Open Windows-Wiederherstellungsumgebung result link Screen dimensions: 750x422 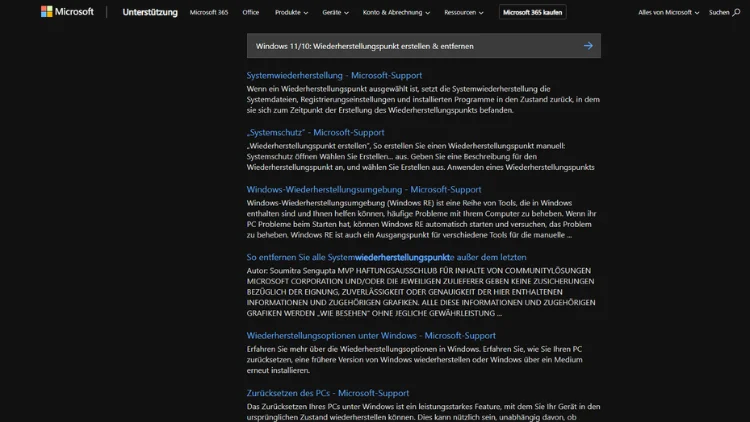[x=364, y=189]
